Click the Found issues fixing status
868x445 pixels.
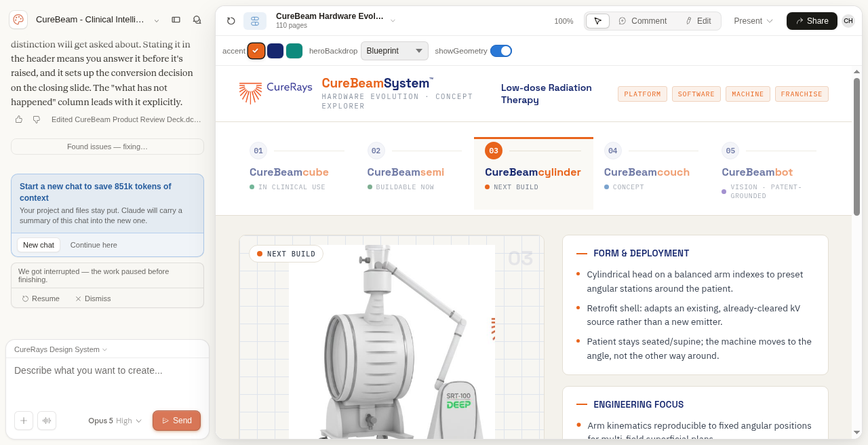pos(107,147)
